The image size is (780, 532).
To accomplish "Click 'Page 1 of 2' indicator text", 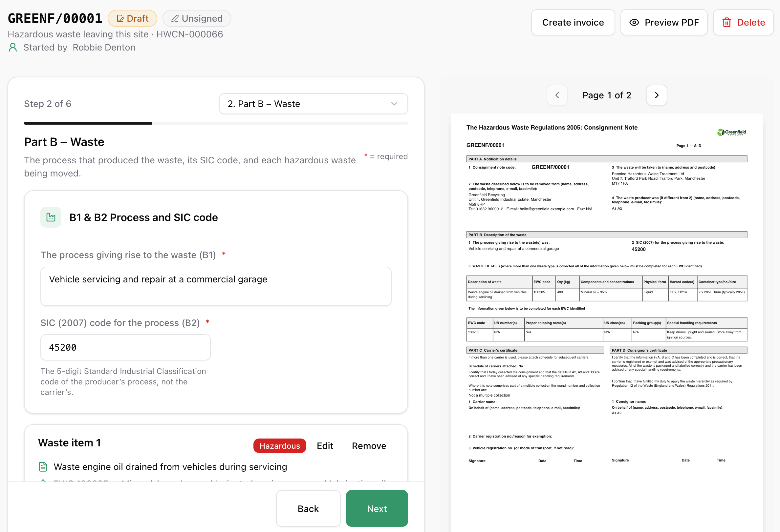I will [606, 95].
